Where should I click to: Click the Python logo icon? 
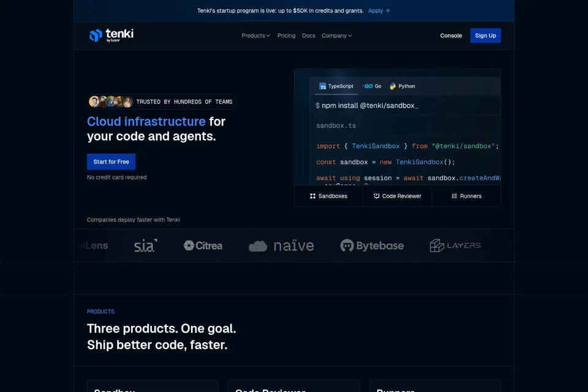tap(393, 86)
